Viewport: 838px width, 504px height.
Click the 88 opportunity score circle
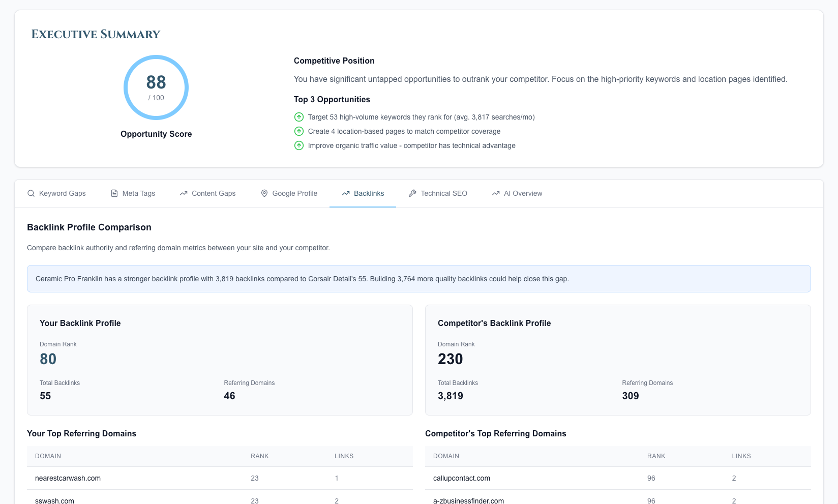click(x=156, y=87)
